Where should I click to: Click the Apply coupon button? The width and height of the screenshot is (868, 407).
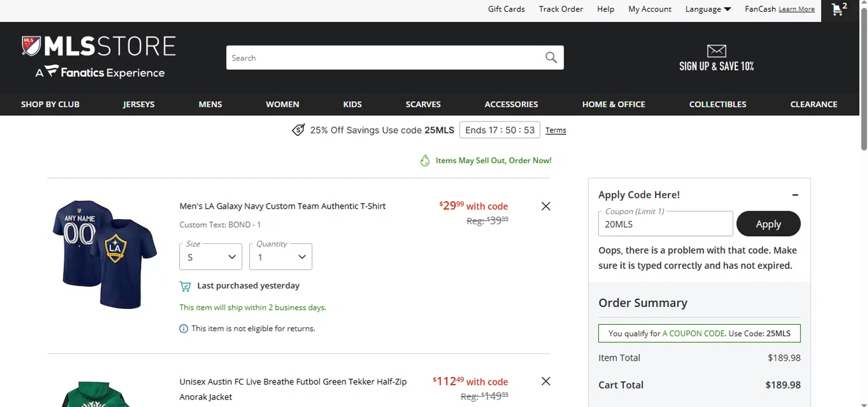tap(768, 224)
